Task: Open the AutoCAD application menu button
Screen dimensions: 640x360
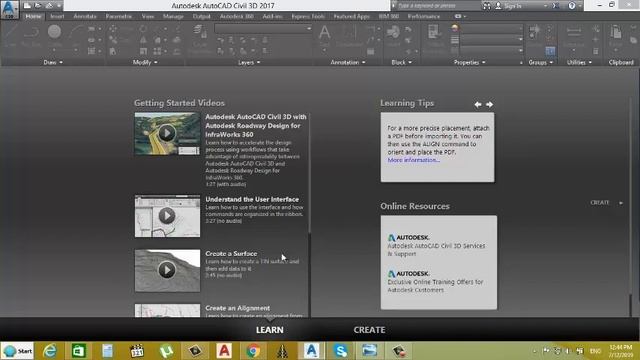Action: pyautogui.click(x=9, y=9)
